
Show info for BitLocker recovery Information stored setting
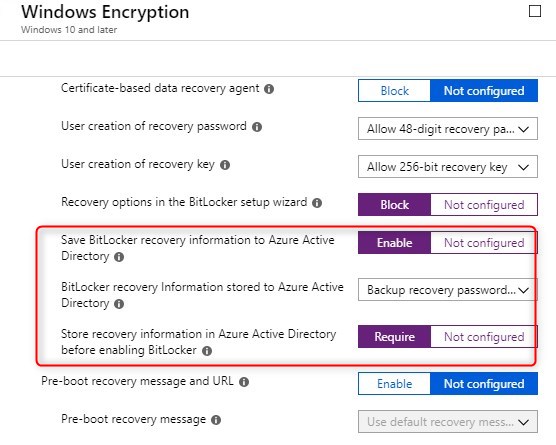tap(119, 304)
